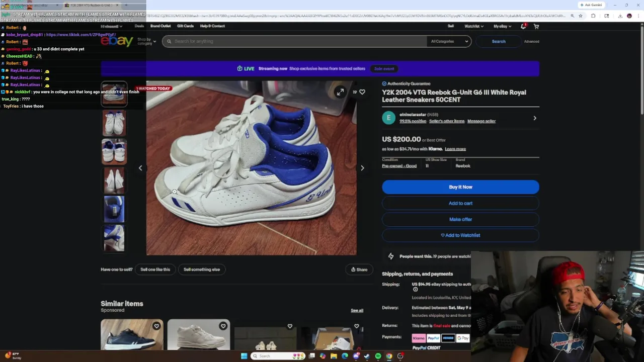Viewport: 644px width, 362px height.
Task: Favorite the fourth similar item
Action: pos(356,326)
